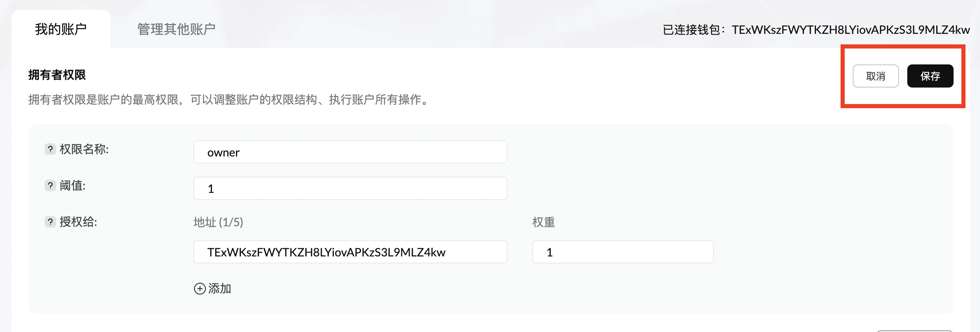The image size is (980, 332).
Task: Click the 权限名称 field label text
Action: click(x=84, y=149)
